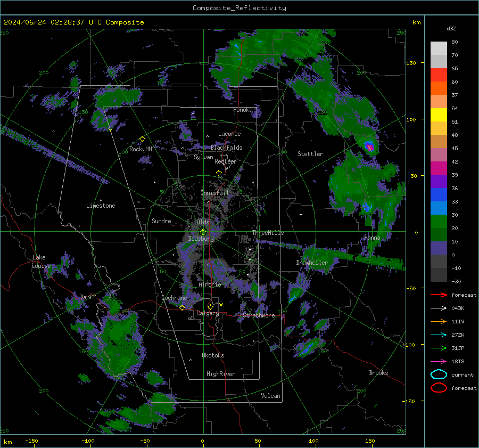Click the yellow diamond marker below RedDeer
The width and height of the screenshot is (479, 448).
(x=219, y=173)
